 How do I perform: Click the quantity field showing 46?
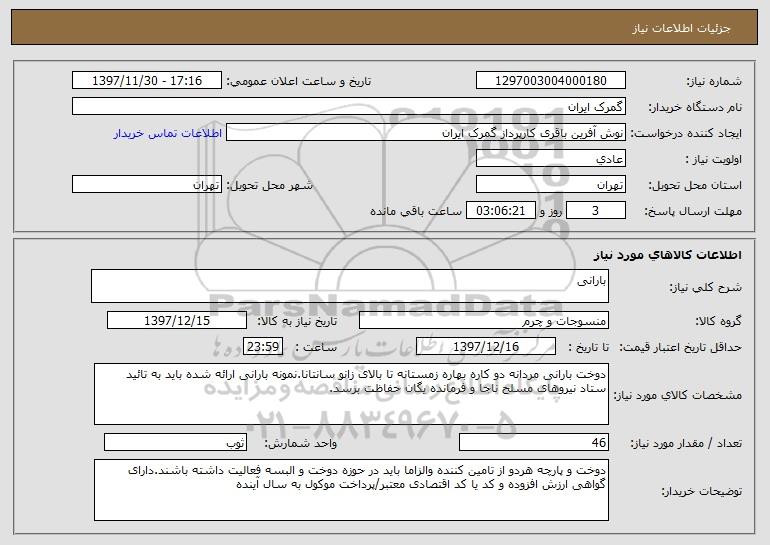point(534,442)
